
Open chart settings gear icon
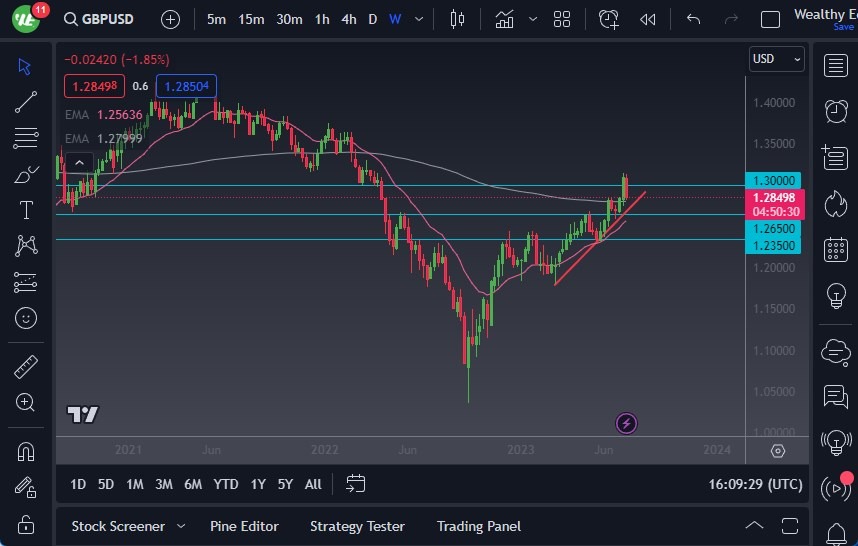click(x=778, y=451)
